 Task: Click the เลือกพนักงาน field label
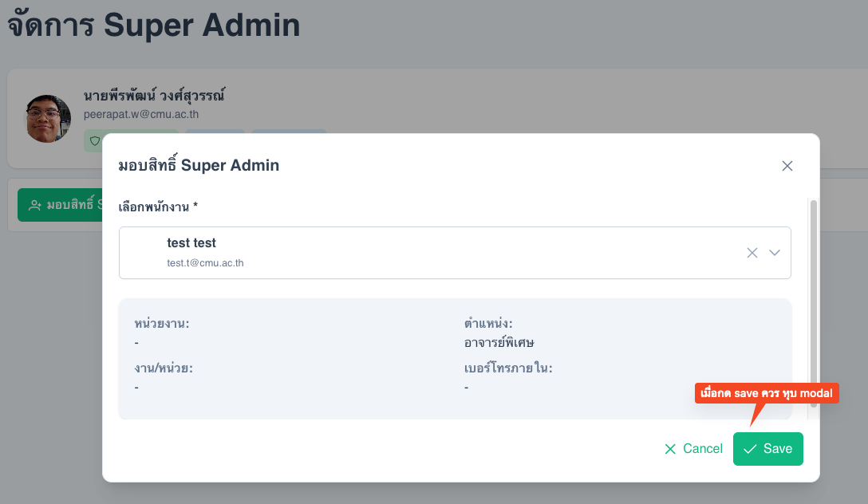(x=158, y=207)
